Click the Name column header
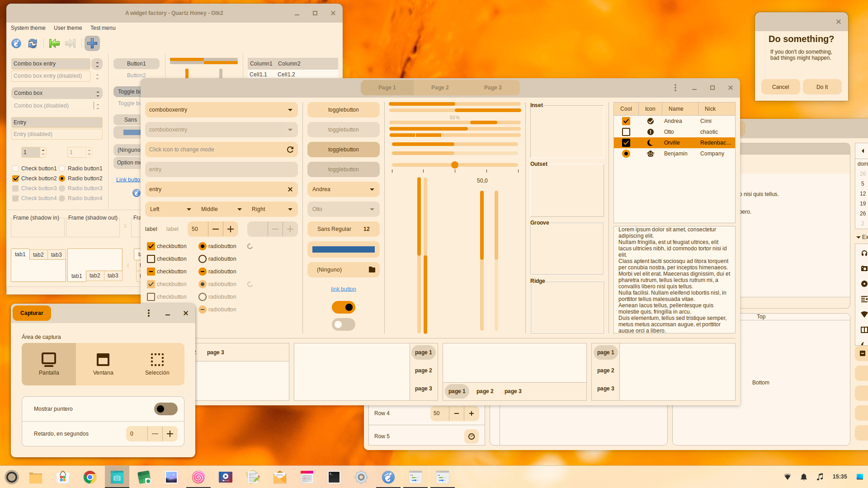 tap(680, 109)
